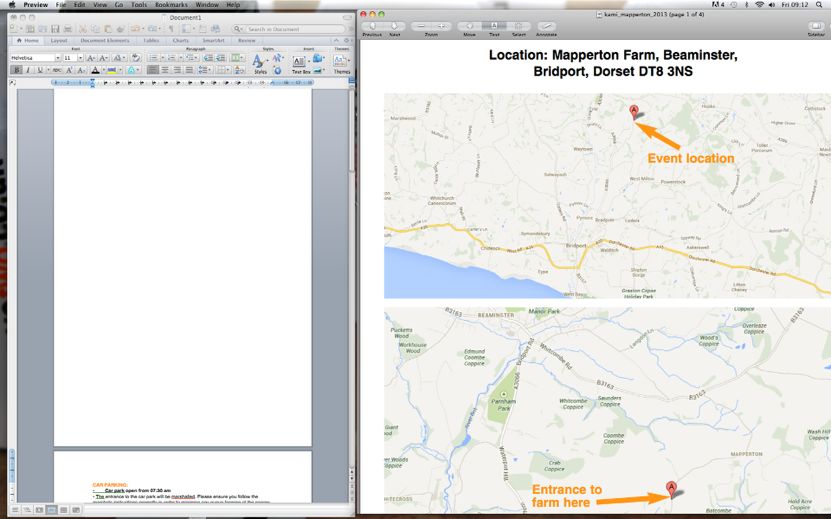Click the Print icon in Word toolbar

click(x=68, y=29)
